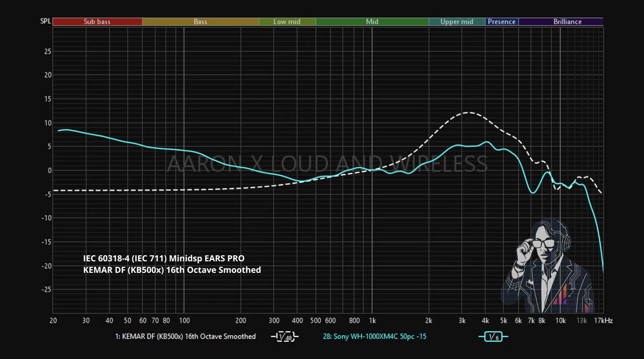Click the Mid frequency band label
The height and width of the screenshot is (359, 644).
coord(372,22)
